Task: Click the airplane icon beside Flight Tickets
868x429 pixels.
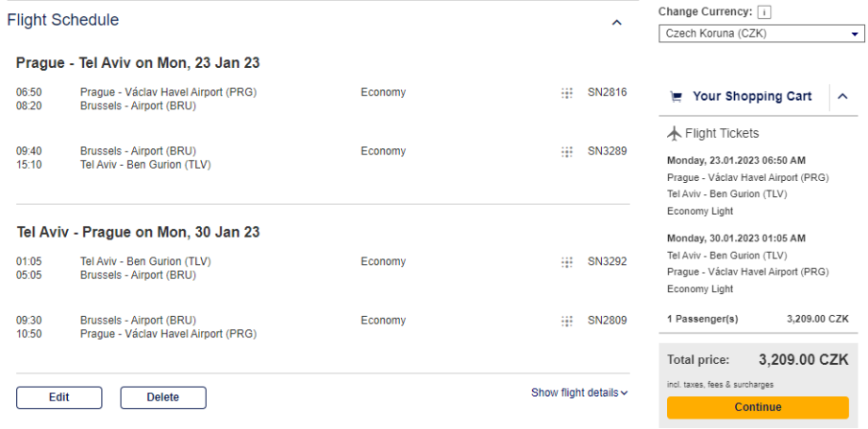Action: point(674,133)
